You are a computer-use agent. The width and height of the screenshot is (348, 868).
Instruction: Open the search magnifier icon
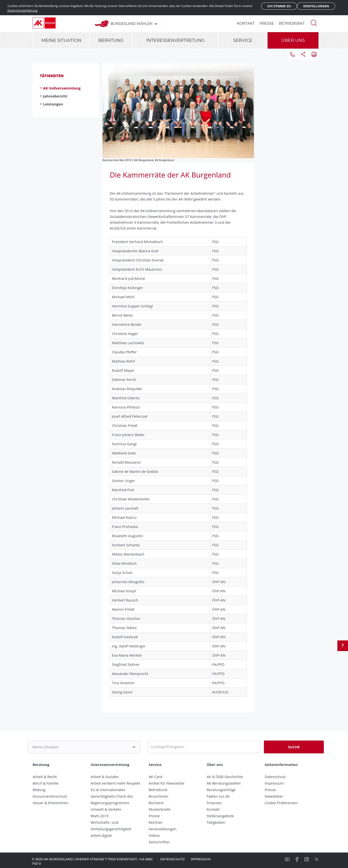pos(313,23)
